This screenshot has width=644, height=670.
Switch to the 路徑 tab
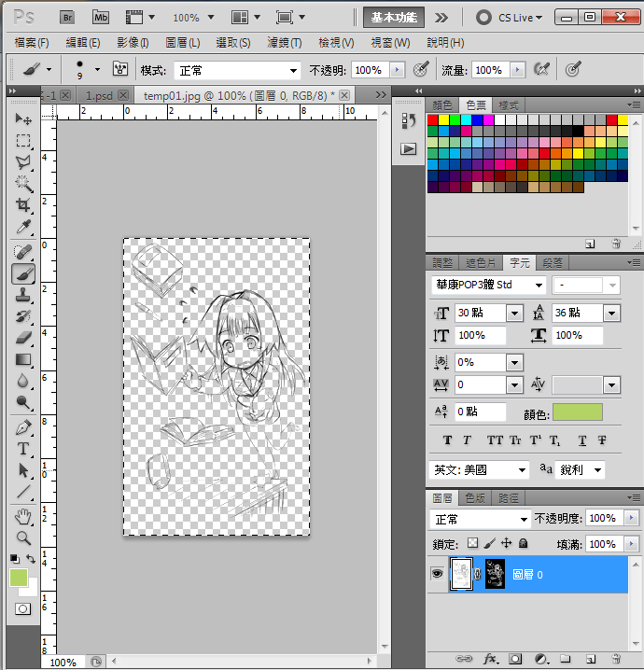tap(509, 498)
